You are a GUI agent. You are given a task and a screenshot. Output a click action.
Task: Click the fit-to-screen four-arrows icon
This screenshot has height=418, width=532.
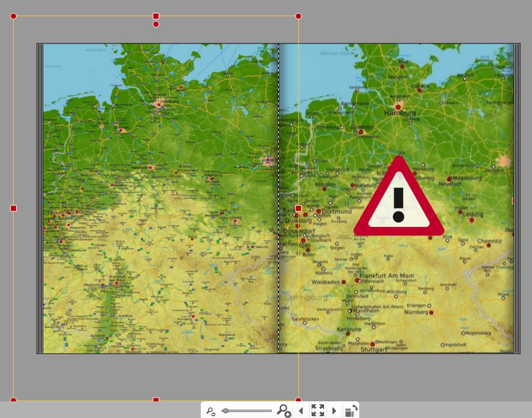[318, 410]
